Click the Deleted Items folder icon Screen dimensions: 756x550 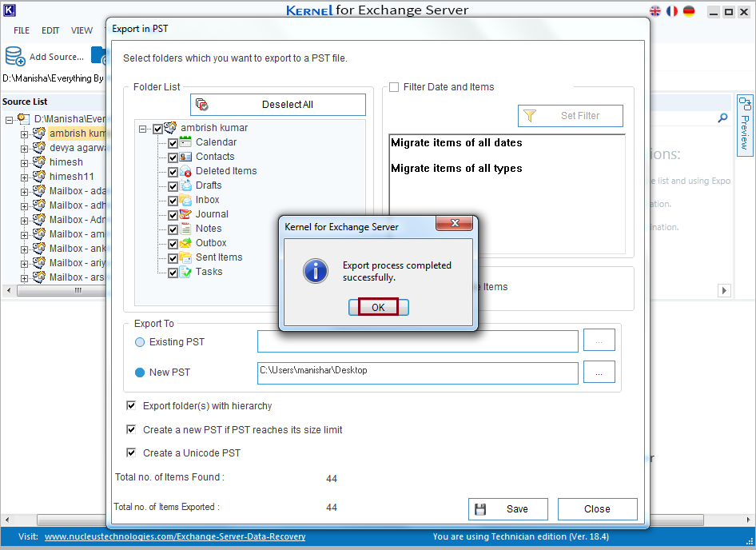pyautogui.click(x=185, y=171)
